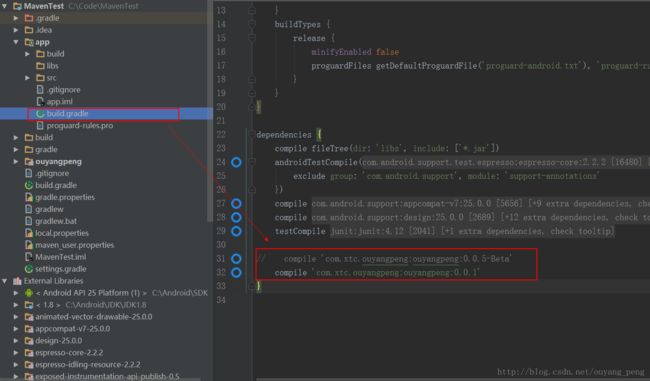The height and width of the screenshot is (381, 650).
Task: Expand the appcompat-v7-25.0.0 library arrow
Action: [x=16, y=329]
